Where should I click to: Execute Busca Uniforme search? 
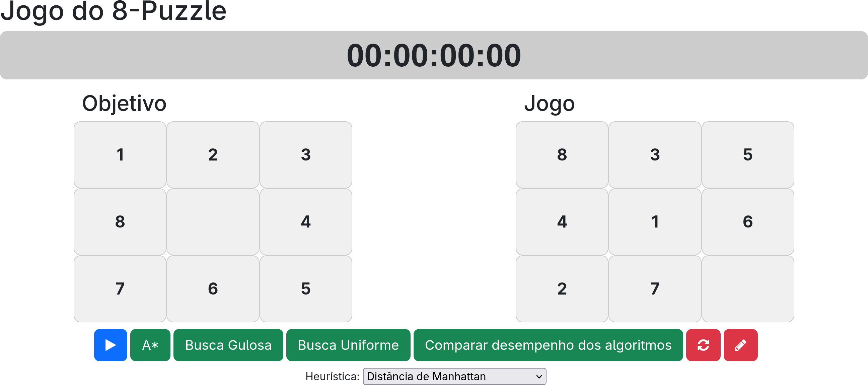pos(348,345)
